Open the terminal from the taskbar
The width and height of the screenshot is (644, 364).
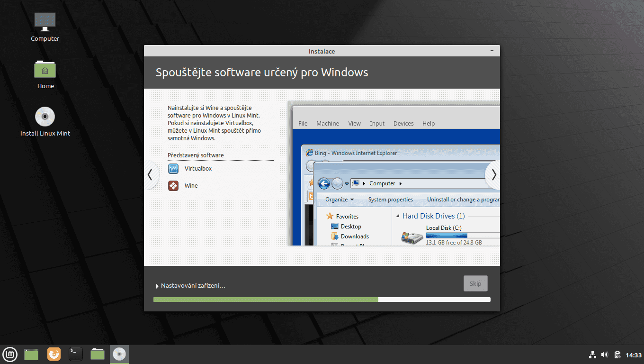(75, 354)
